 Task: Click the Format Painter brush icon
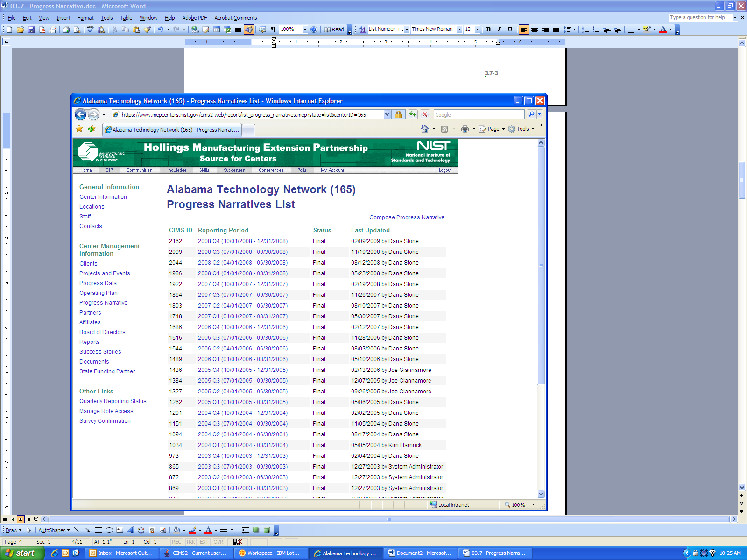tap(147, 29)
